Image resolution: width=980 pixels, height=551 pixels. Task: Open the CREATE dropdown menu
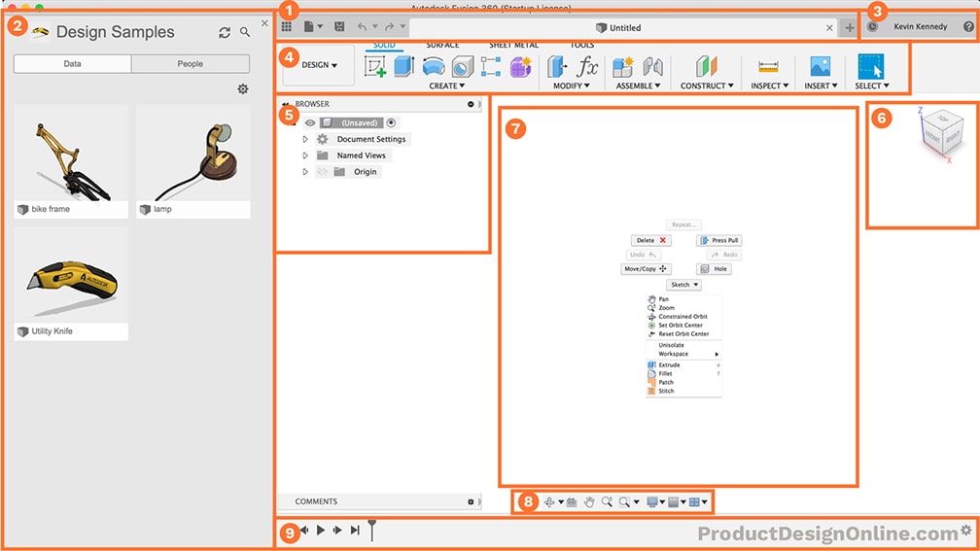tap(446, 86)
